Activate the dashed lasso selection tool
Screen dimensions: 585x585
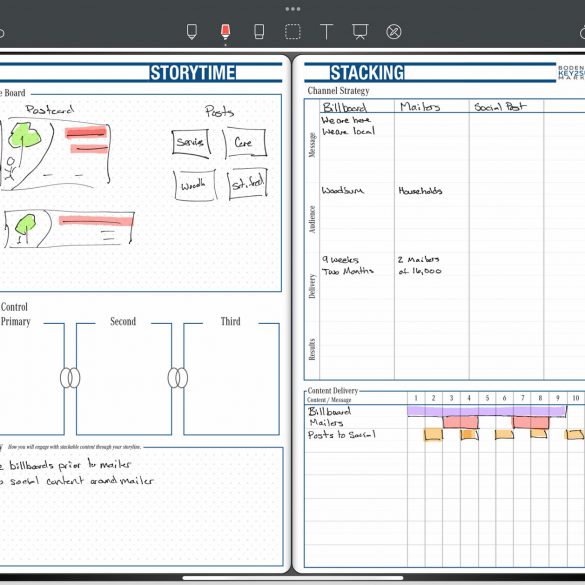(x=292, y=32)
